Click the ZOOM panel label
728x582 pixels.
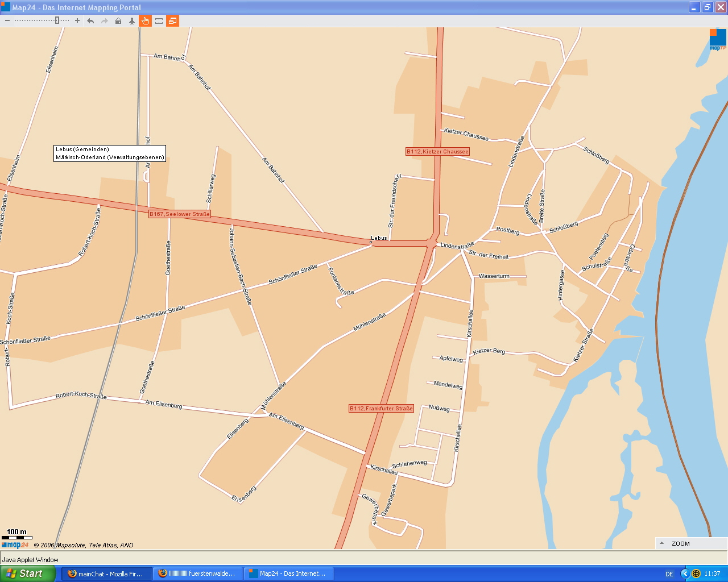coord(680,543)
